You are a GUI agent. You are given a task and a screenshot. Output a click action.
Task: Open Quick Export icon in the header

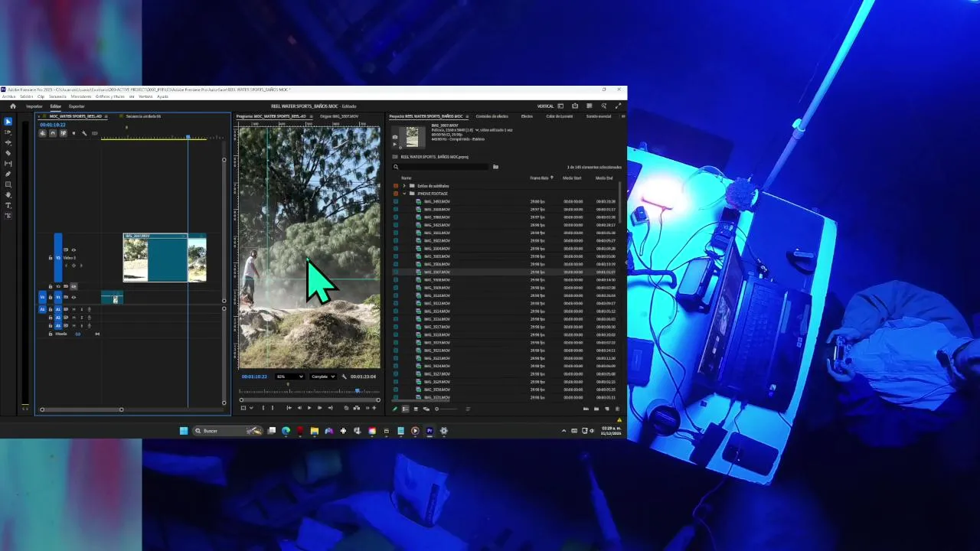click(x=575, y=106)
